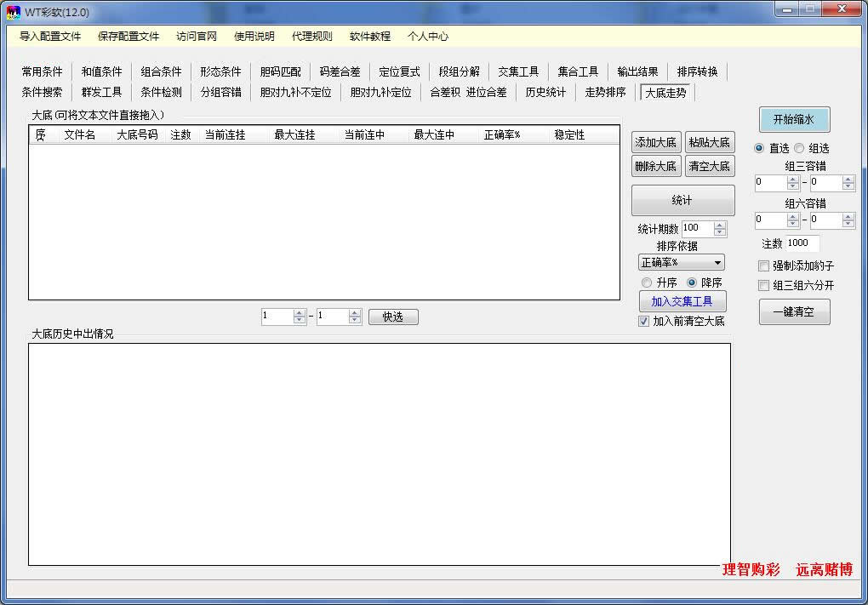
Task: Enable the 强制添加豹子 checkbox
Action: (x=762, y=266)
